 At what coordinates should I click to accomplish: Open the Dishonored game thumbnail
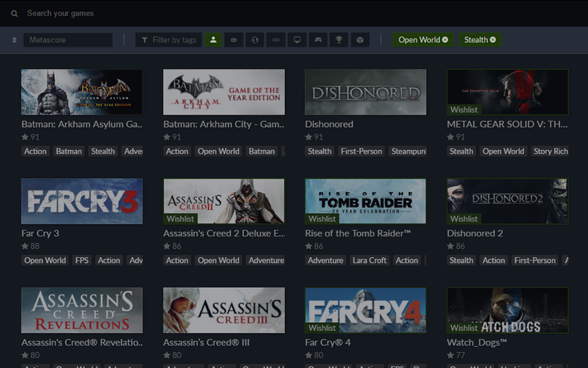pyautogui.click(x=365, y=92)
